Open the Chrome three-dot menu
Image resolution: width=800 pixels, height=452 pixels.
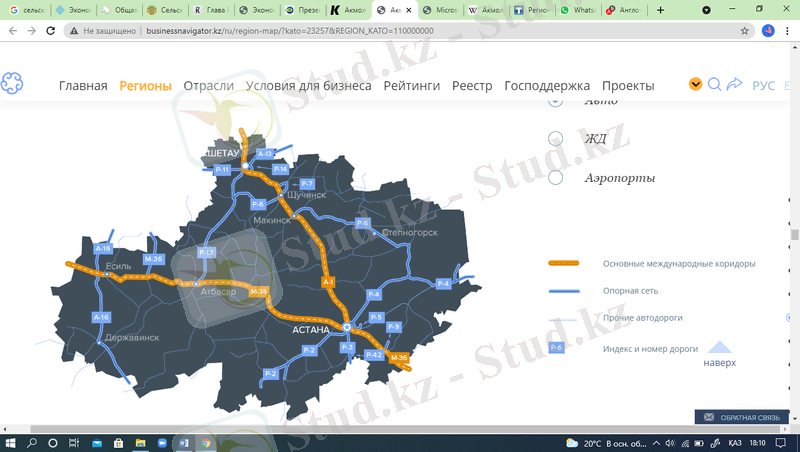point(788,31)
